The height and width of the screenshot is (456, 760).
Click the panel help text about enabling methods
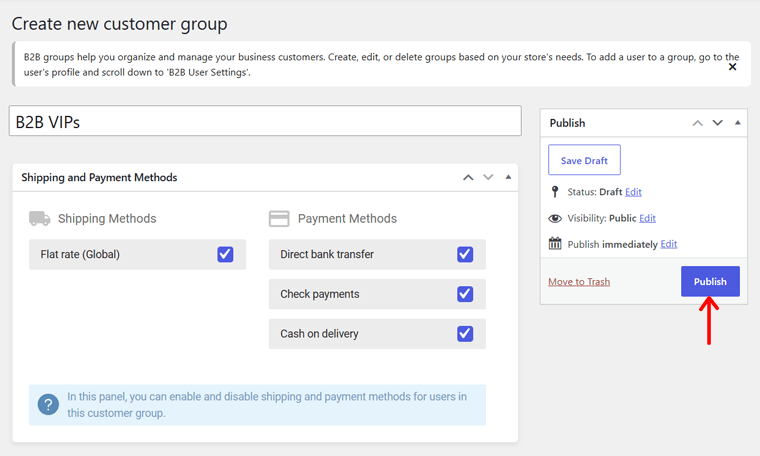[x=267, y=405]
